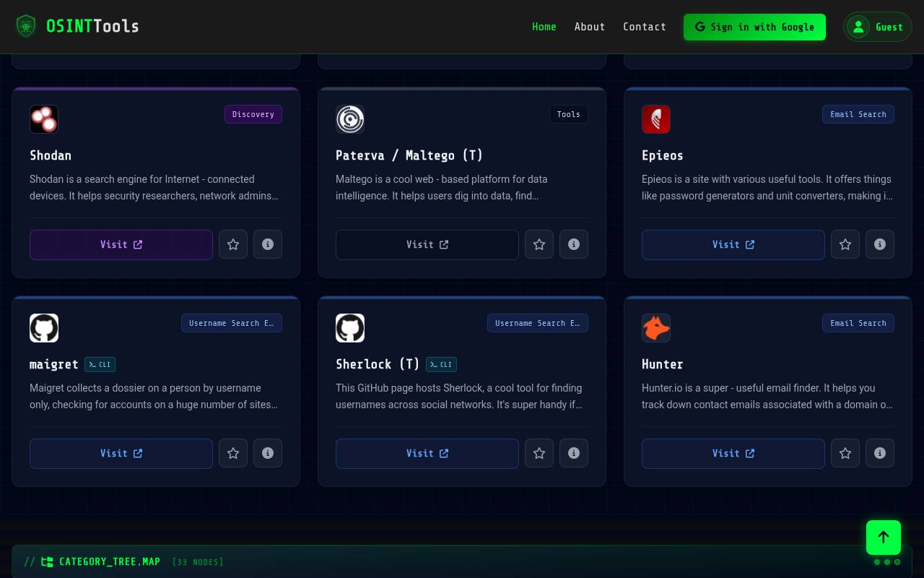Click the OSINTTools site title
Viewport: 924px width, 578px height.
pos(92,27)
